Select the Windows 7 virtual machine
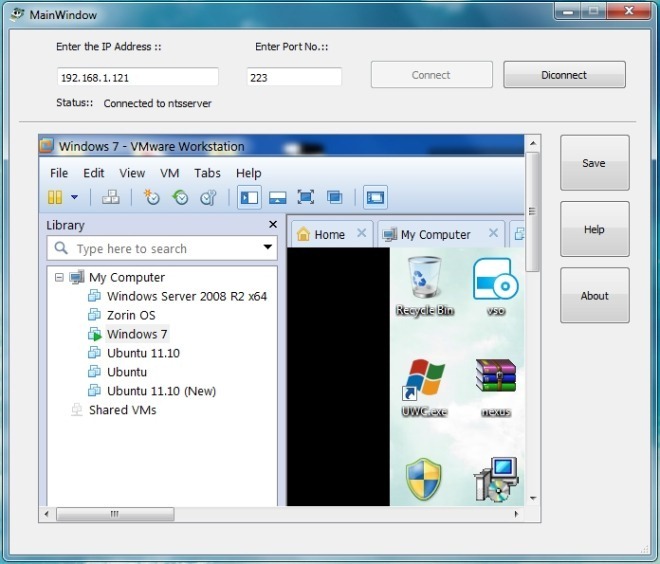The width and height of the screenshot is (660, 564). pyautogui.click(x=137, y=334)
